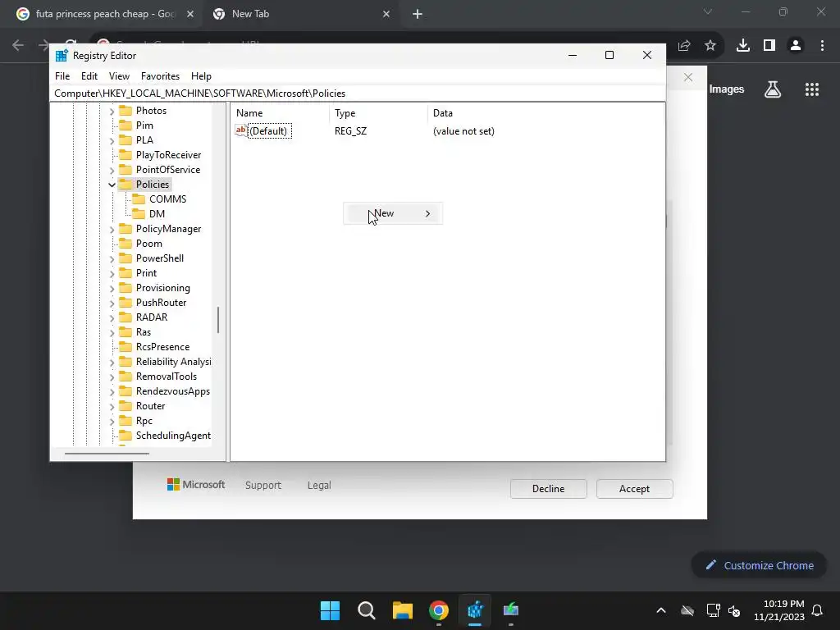Open the Help menu in Registry Editor
Screen dimensions: 840x630
[202, 76]
